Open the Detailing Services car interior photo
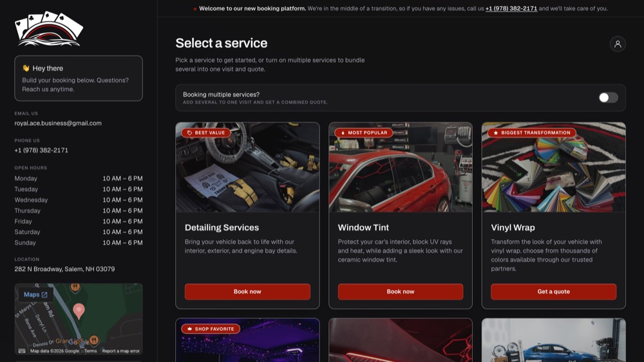Viewport: 644px width, 362px height. (247, 167)
